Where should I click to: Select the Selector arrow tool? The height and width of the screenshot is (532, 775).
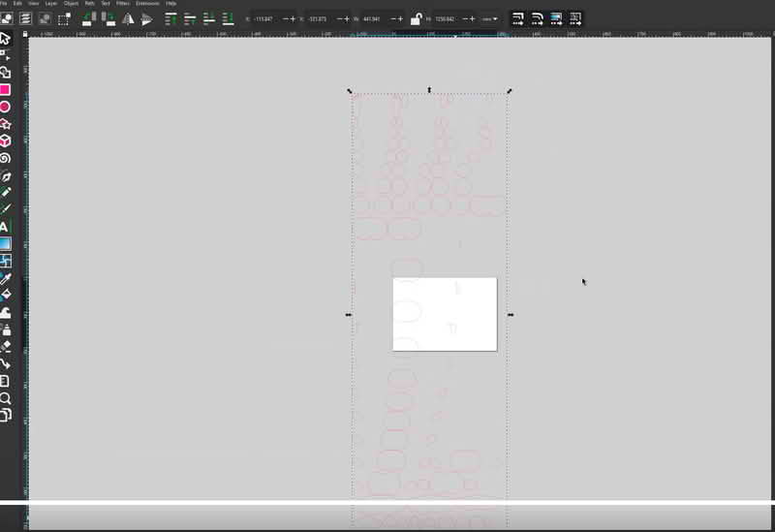pos(5,38)
